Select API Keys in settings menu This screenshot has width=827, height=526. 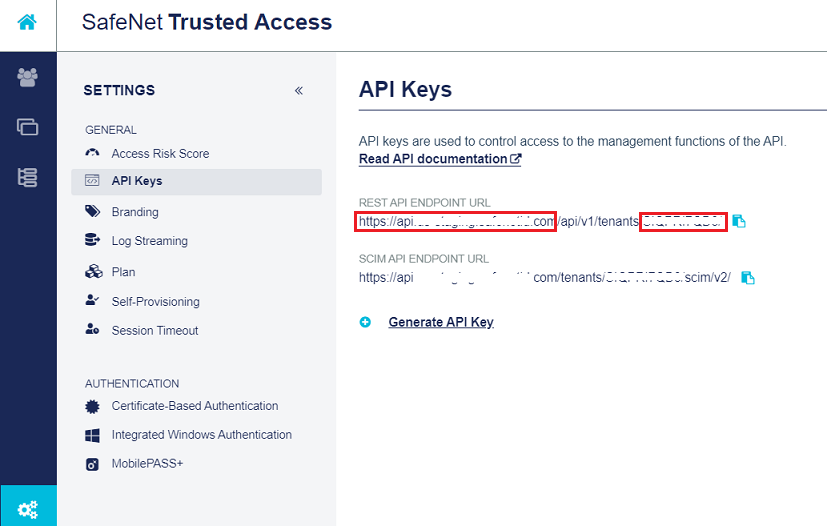[137, 181]
